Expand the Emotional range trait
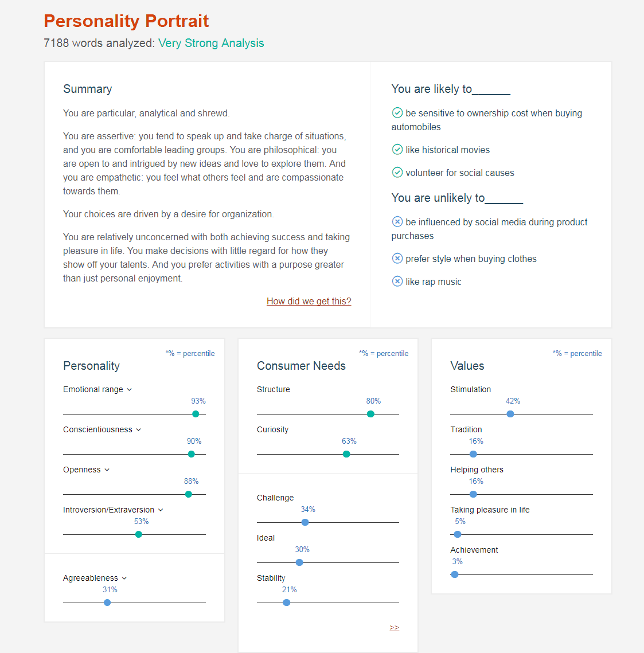The image size is (644, 653). [130, 390]
